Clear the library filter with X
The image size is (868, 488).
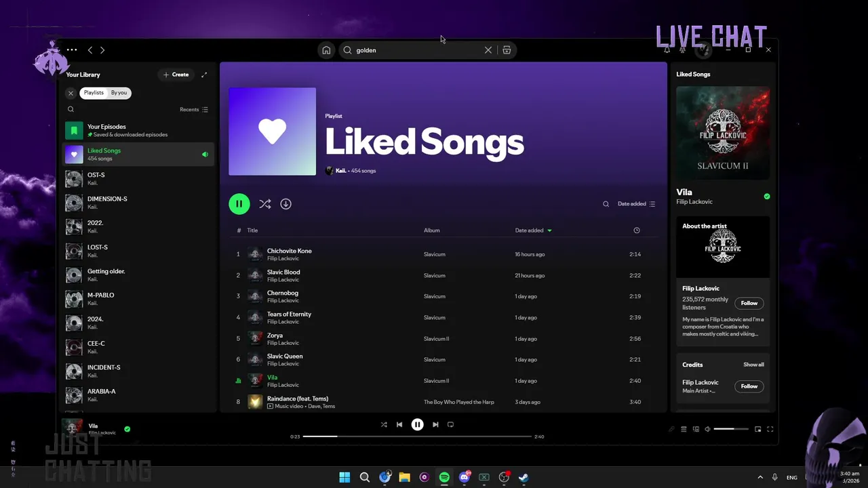coord(71,93)
